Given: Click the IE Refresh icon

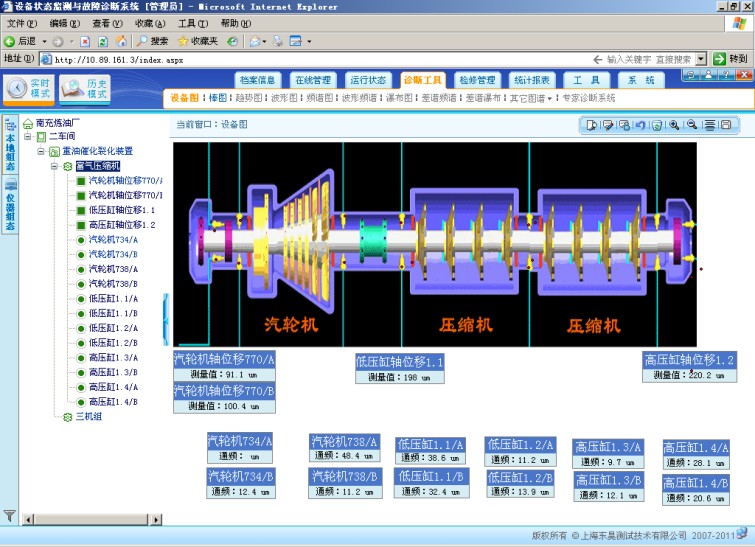Looking at the screenshot, I should pos(103,41).
